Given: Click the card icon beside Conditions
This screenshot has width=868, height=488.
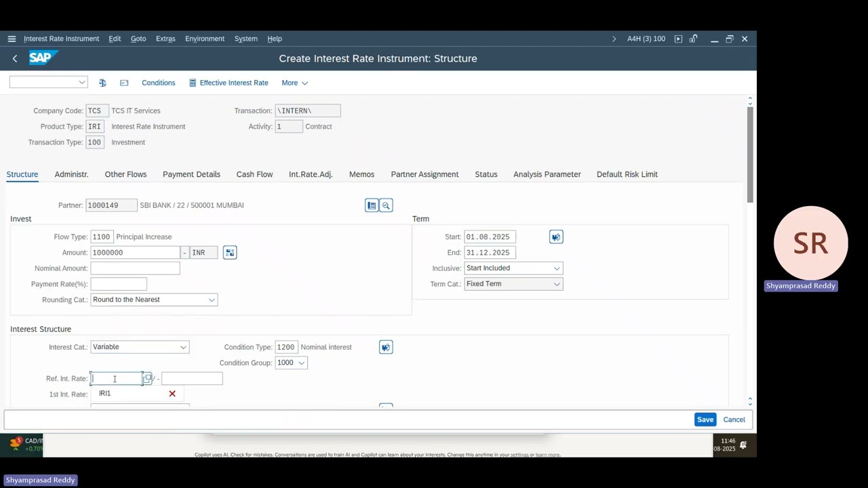Looking at the screenshot, I should pos(124,83).
